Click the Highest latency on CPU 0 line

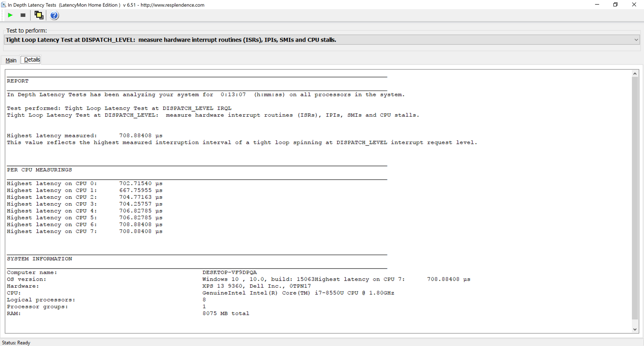click(x=85, y=183)
